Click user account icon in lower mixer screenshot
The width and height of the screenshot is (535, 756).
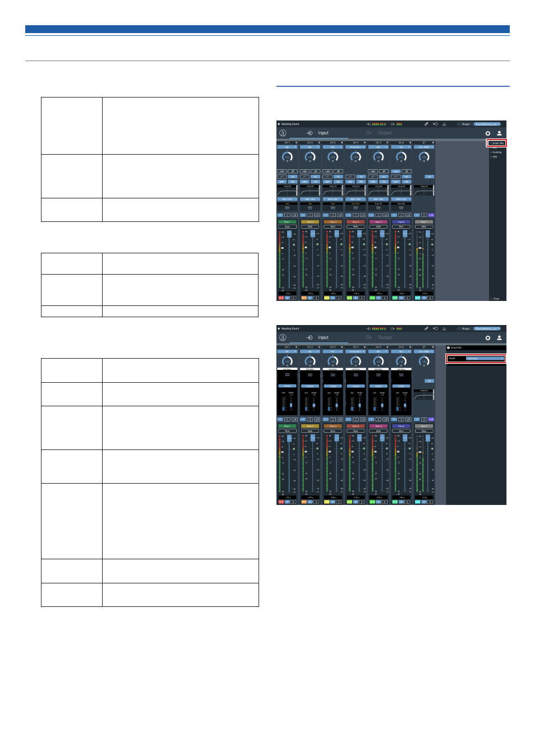tap(499, 338)
